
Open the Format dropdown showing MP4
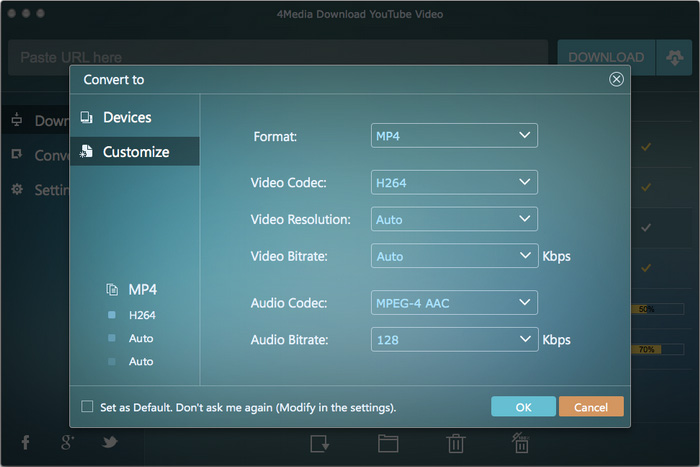pos(454,135)
